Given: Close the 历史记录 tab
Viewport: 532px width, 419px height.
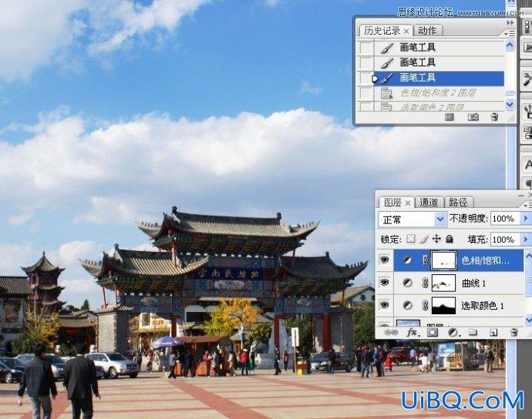Looking at the screenshot, I should (406, 31).
